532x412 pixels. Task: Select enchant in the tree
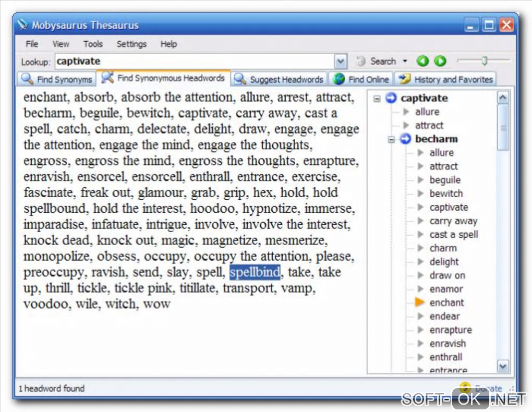446,302
